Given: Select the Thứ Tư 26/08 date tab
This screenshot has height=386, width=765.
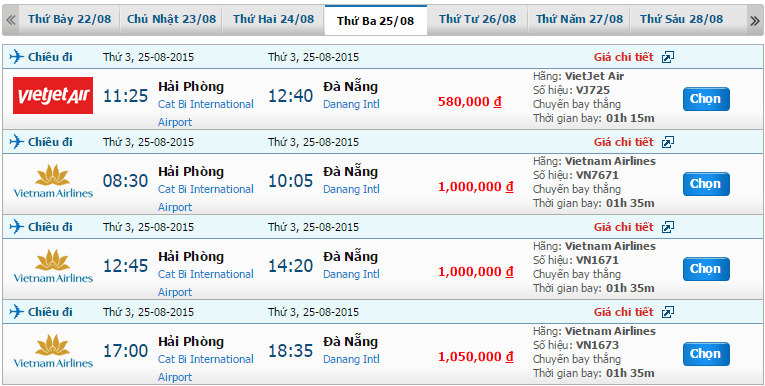Looking at the screenshot, I should [477, 20].
